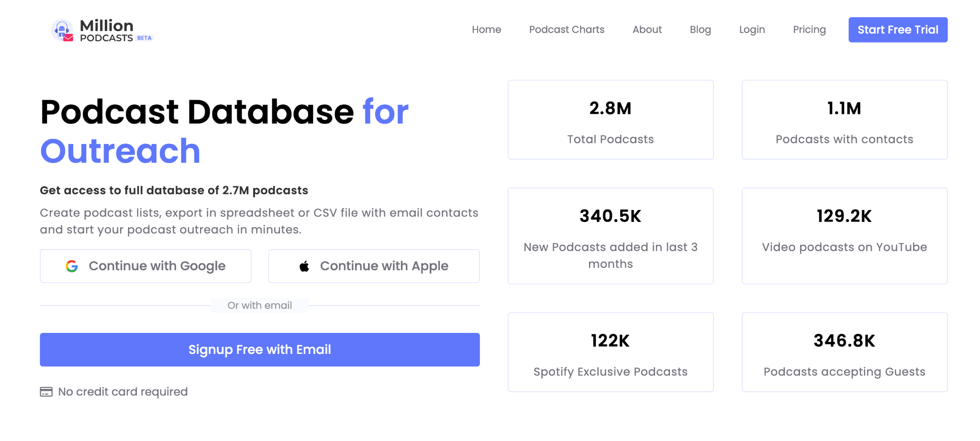Image resolution: width=980 pixels, height=441 pixels.
Task: Select the 2.8M Total Podcasts card
Action: 611,119
